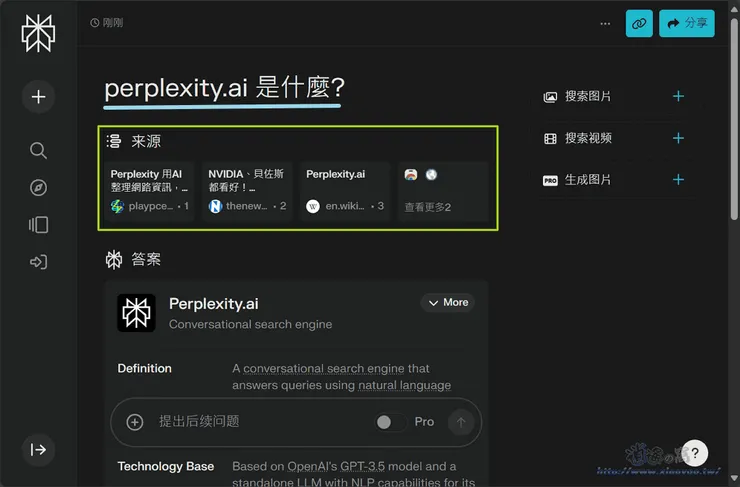
Task: Click the 分享 share button
Action: 687,23
